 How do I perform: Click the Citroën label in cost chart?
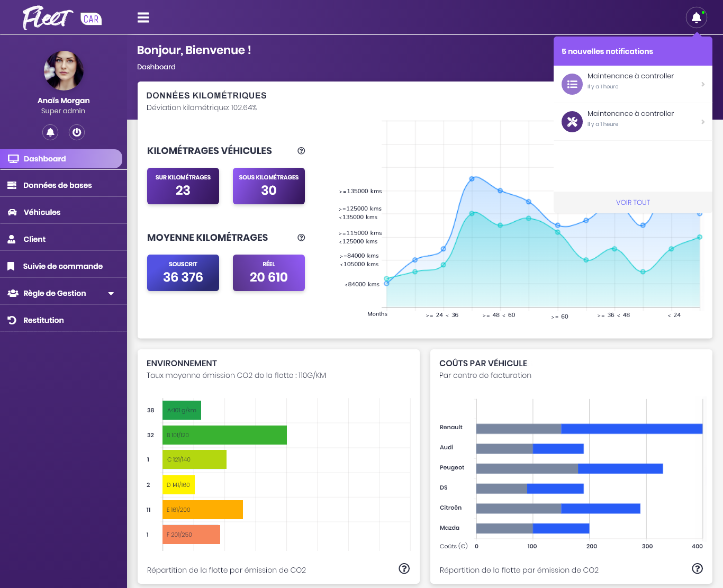pyautogui.click(x=450, y=508)
